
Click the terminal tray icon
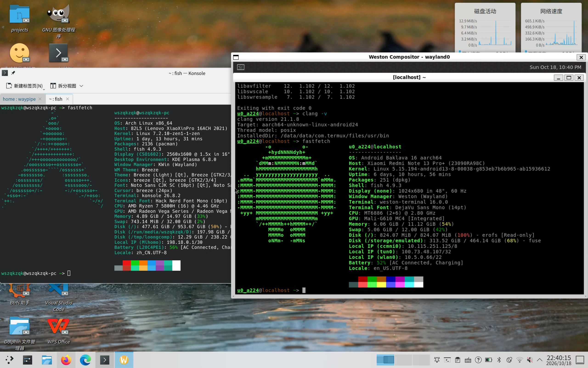tap(447, 360)
